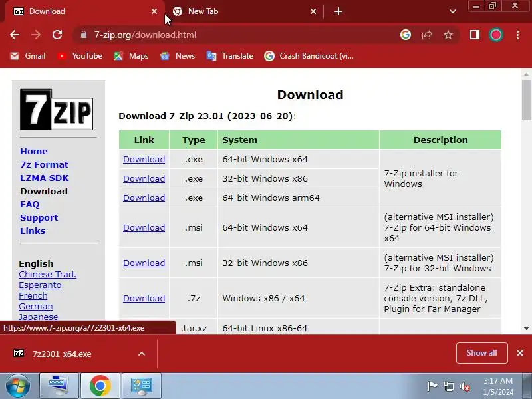Close the New Tab tab

(x=313, y=11)
